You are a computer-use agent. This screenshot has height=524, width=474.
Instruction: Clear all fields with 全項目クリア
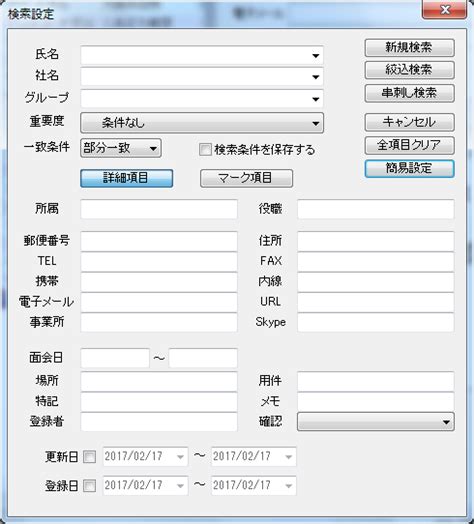[409, 145]
